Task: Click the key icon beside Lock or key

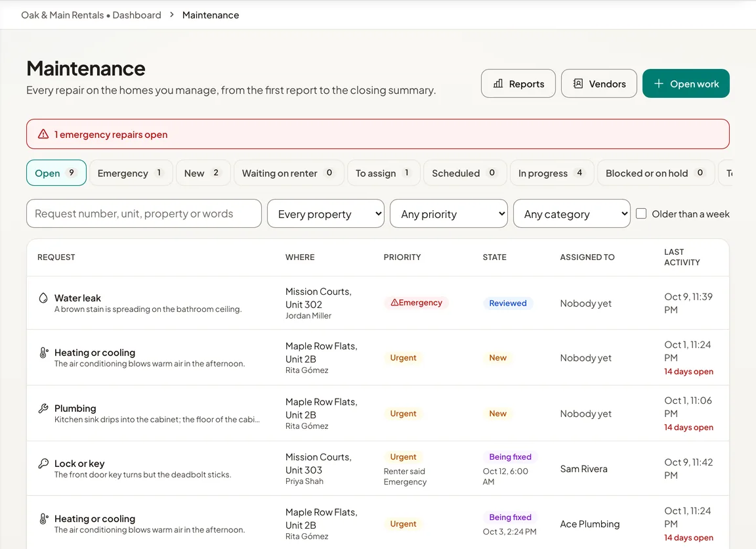Action: [x=43, y=463]
